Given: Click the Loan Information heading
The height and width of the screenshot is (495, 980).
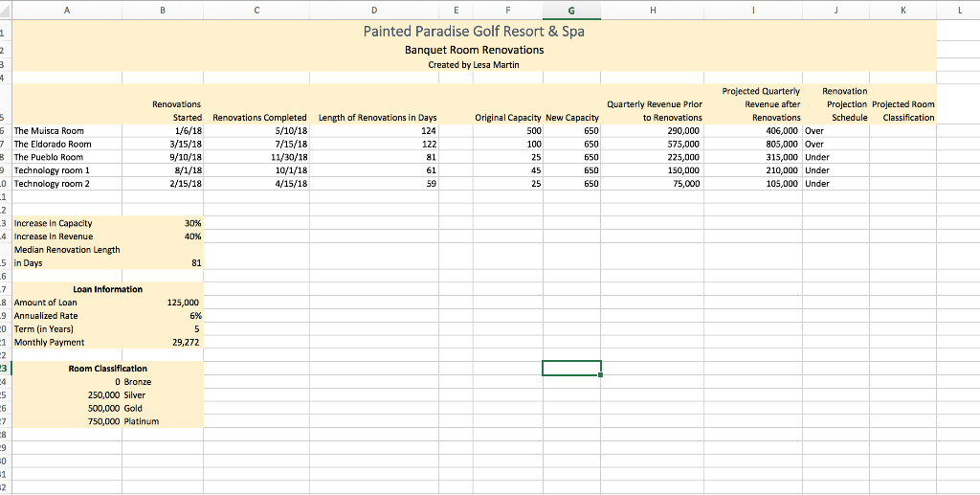Looking at the screenshot, I should [107, 289].
